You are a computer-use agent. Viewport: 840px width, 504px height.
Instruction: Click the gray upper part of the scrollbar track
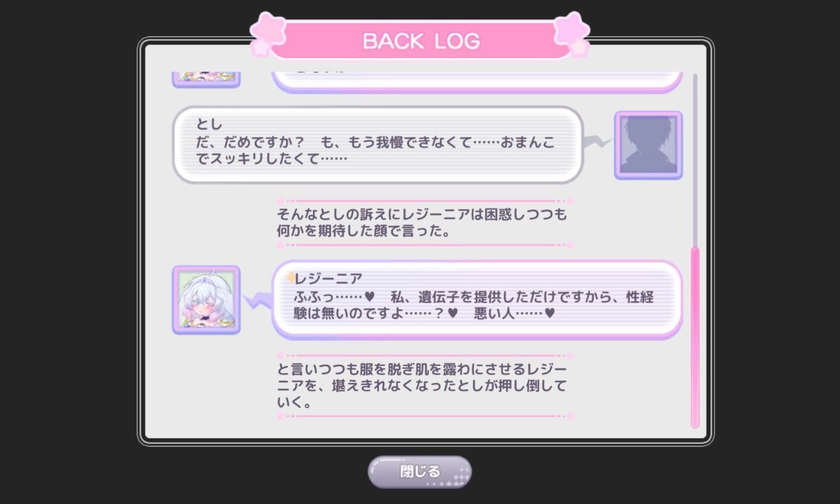(695, 160)
